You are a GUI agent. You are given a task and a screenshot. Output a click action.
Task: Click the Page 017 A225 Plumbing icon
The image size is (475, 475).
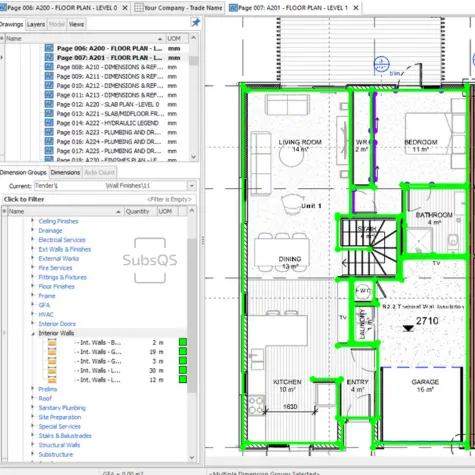click(x=49, y=151)
